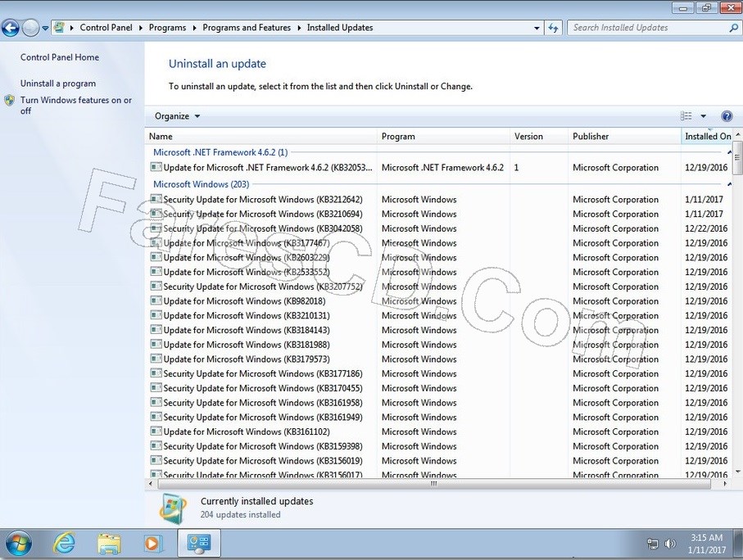Click the Control Panel taskbar button
This screenshot has width=743, height=560.
coord(198,544)
